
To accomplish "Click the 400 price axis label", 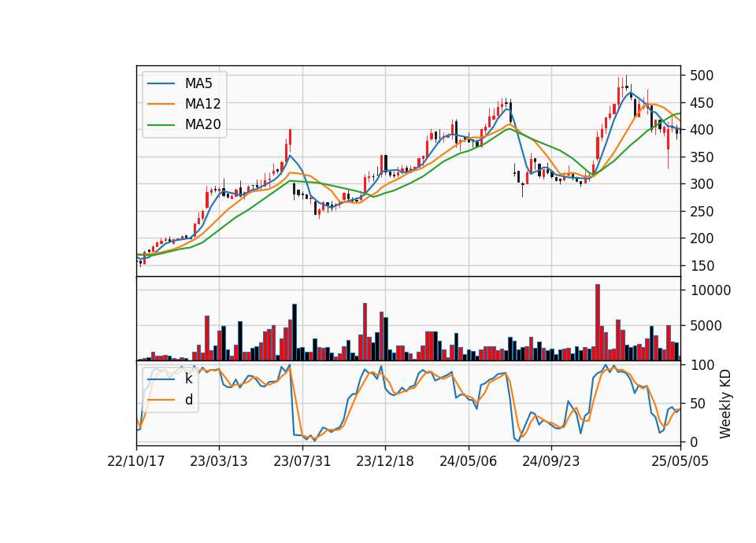I will tap(702, 130).
